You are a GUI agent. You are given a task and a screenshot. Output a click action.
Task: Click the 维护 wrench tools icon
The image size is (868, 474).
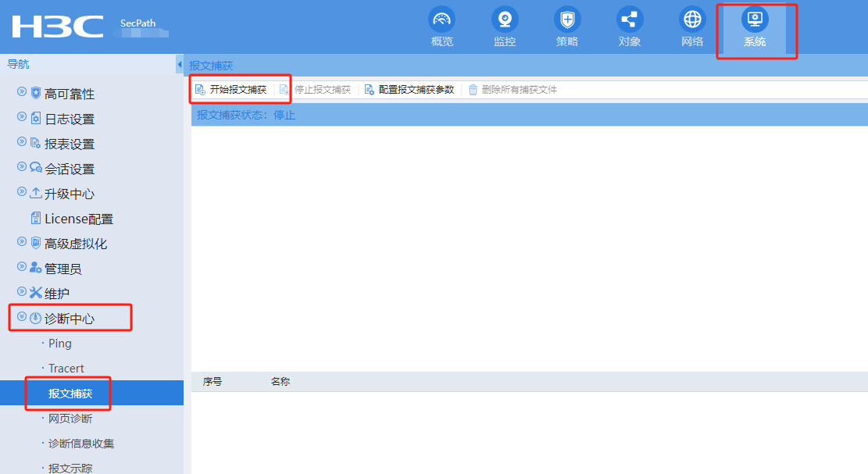pos(35,293)
